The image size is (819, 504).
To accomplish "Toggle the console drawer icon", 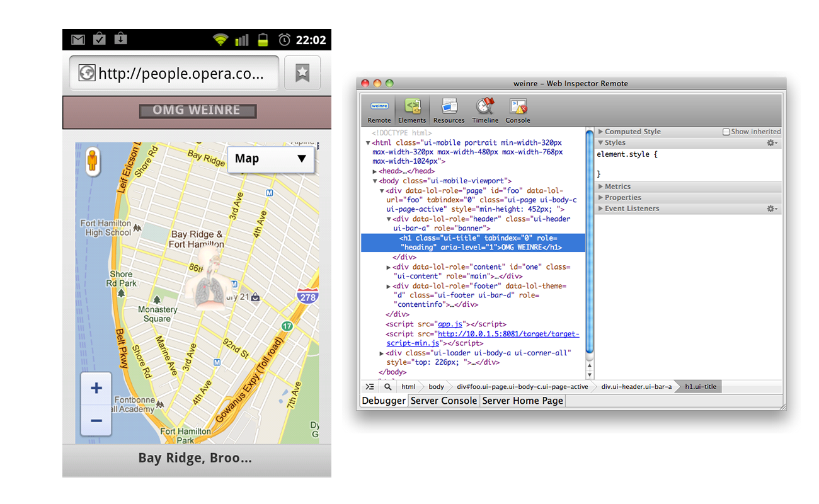I will (x=370, y=387).
